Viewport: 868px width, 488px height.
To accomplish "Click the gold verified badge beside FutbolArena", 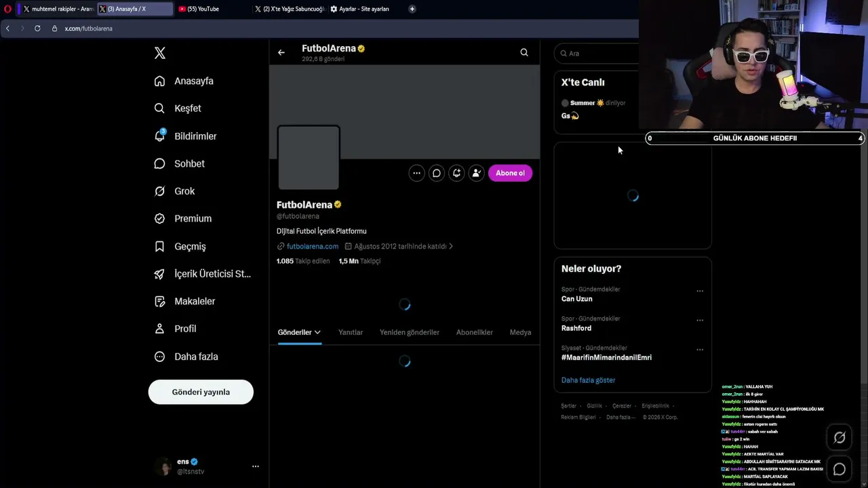I will point(338,205).
